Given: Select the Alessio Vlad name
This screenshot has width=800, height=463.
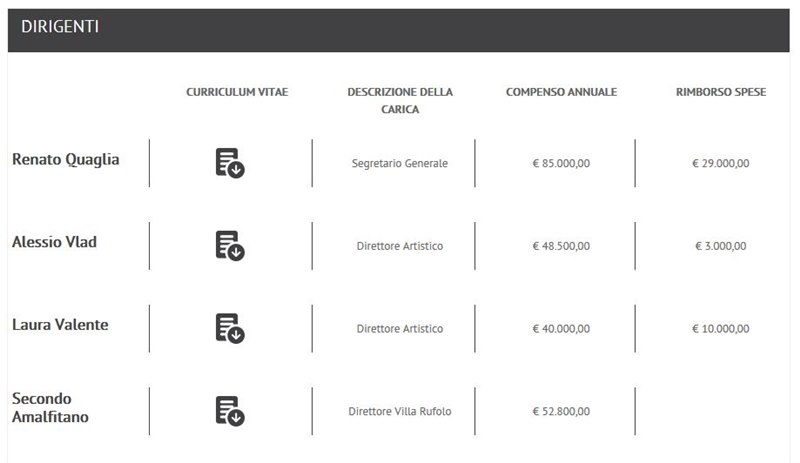Looking at the screenshot, I should (54, 242).
